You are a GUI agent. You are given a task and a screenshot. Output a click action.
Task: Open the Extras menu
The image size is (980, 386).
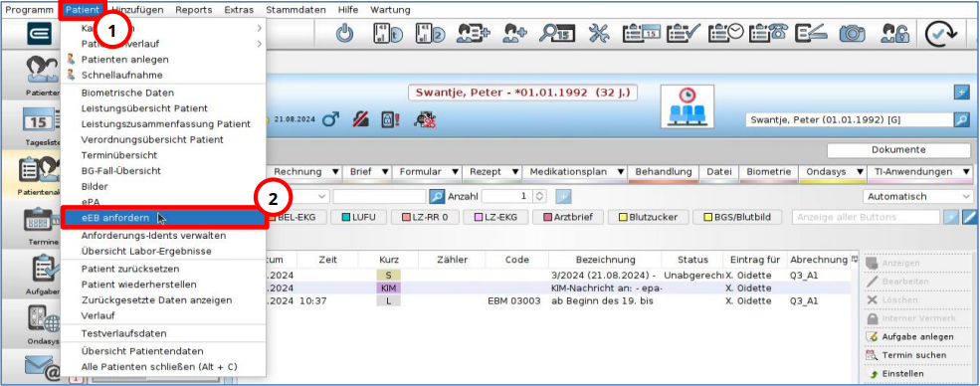tap(240, 9)
